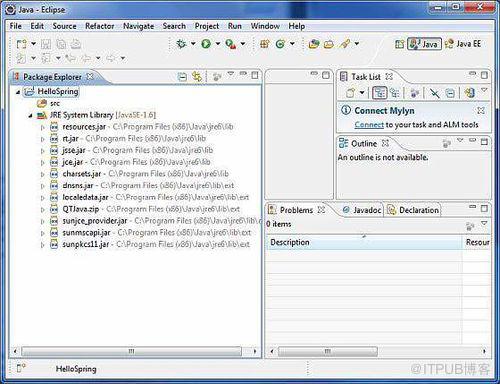
Task: Click the Run External Tools icon
Action: (231, 44)
